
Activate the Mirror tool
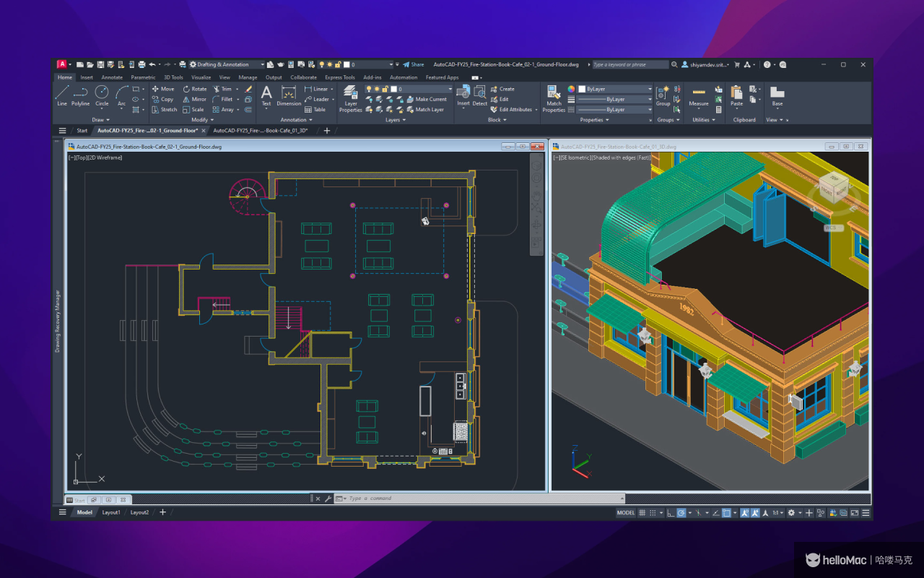[x=195, y=99]
